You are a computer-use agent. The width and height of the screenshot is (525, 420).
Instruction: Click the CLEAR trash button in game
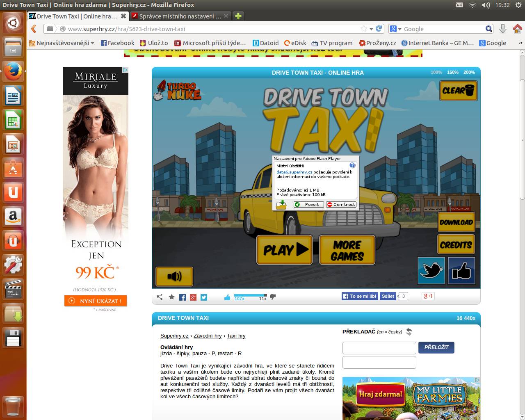click(x=459, y=90)
